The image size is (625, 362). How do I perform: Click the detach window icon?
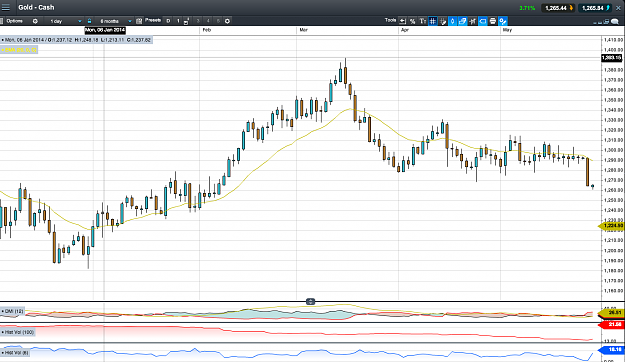pyautogui.click(x=607, y=22)
